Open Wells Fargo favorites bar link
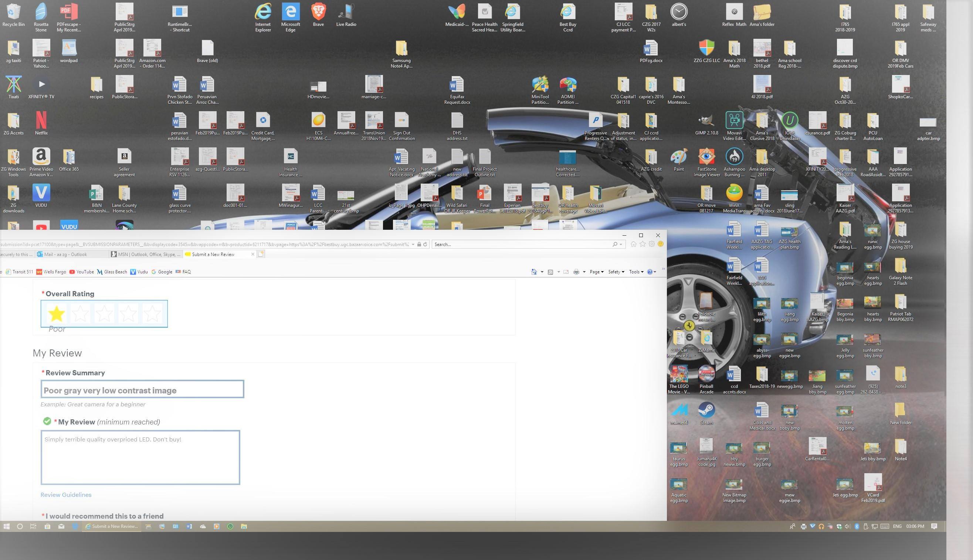This screenshot has width=973, height=560. 51,272
